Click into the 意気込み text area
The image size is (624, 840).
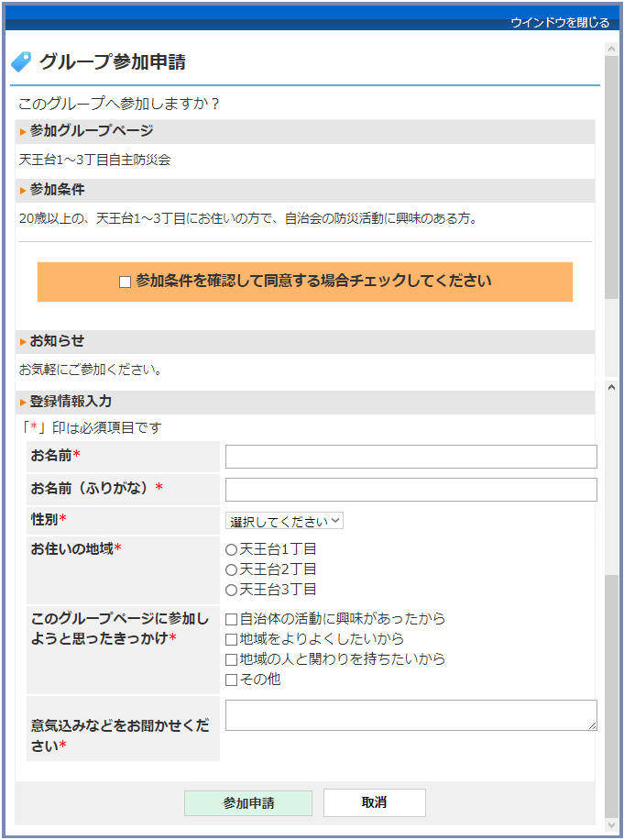point(411,715)
